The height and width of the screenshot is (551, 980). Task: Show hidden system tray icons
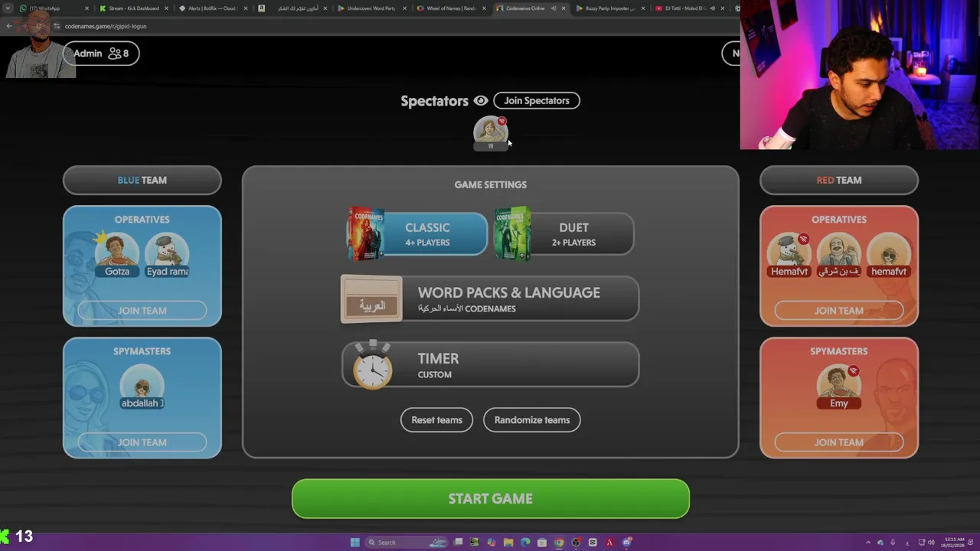(868, 543)
